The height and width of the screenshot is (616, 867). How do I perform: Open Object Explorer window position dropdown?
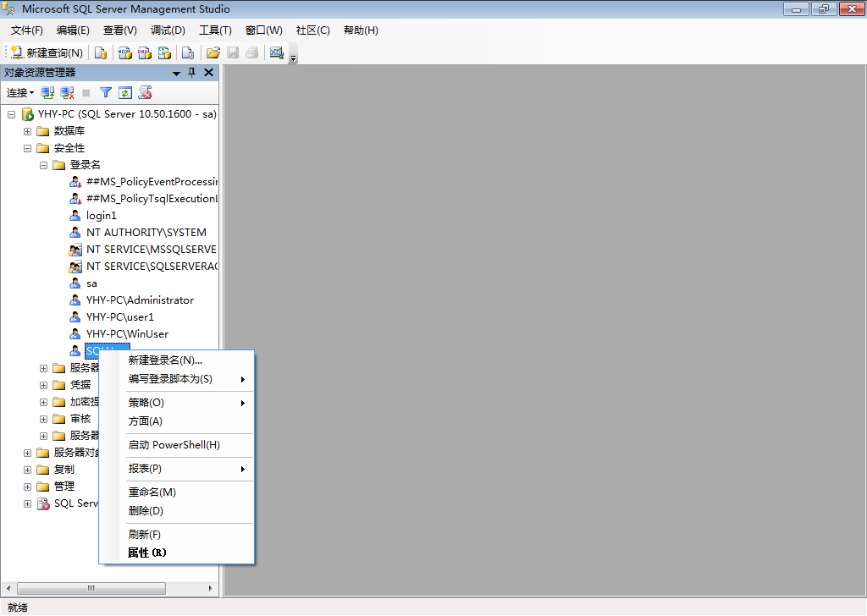pyautogui.click(x=176, y=73)
